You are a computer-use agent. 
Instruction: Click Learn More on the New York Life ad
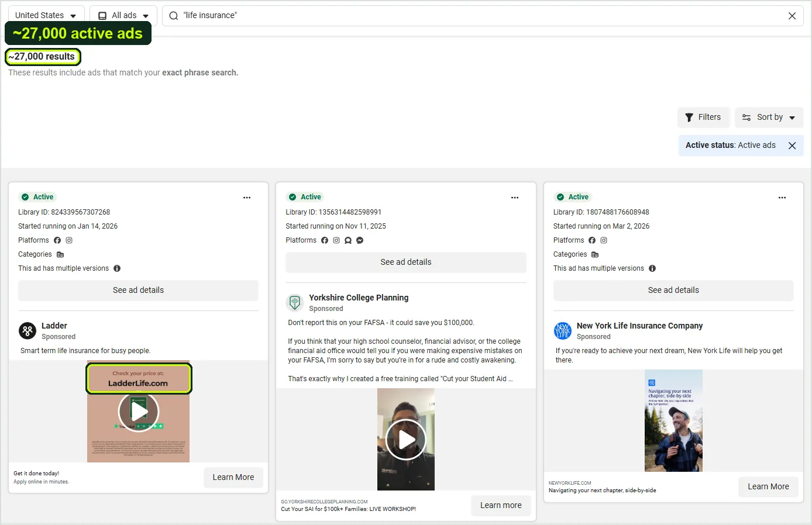[768, 486]
